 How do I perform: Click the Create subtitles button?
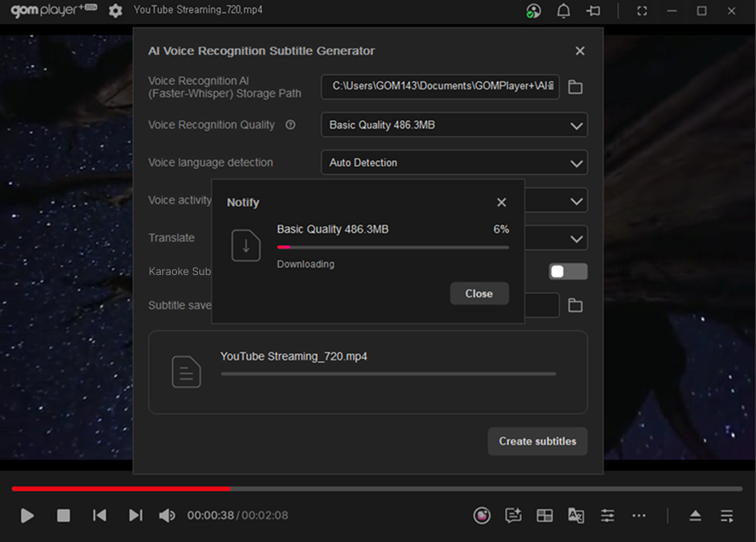tap(537, 441)
